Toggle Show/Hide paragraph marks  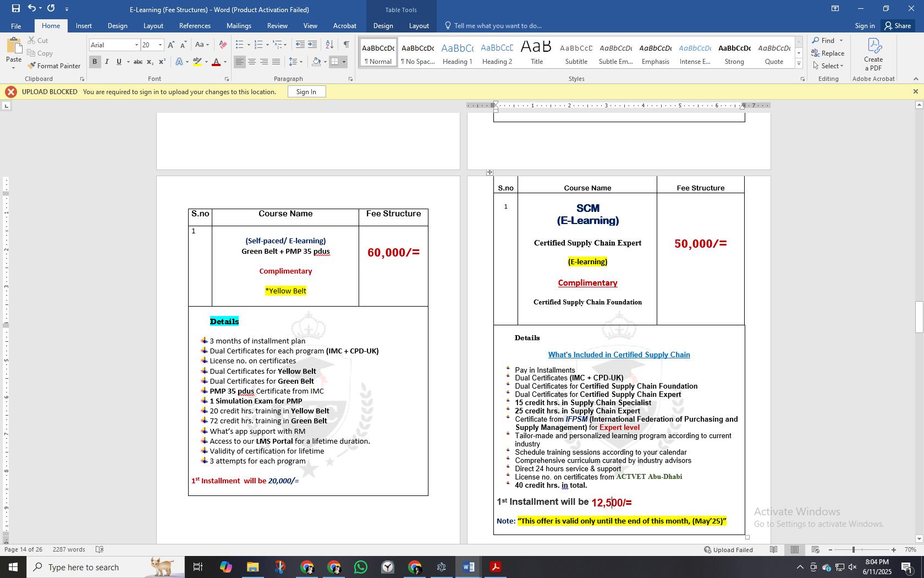pyautogui.click(x=346, y=45)
